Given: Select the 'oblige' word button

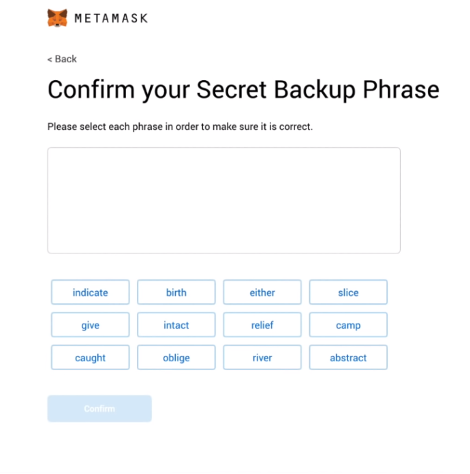Looking at the screenshot, I should click(176, 358).
